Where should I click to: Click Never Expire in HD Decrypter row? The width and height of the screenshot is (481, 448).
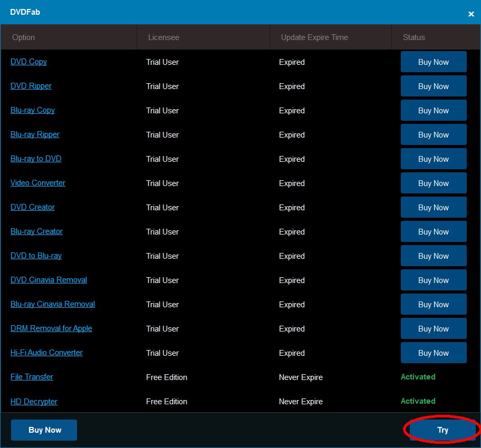(301, 402)
